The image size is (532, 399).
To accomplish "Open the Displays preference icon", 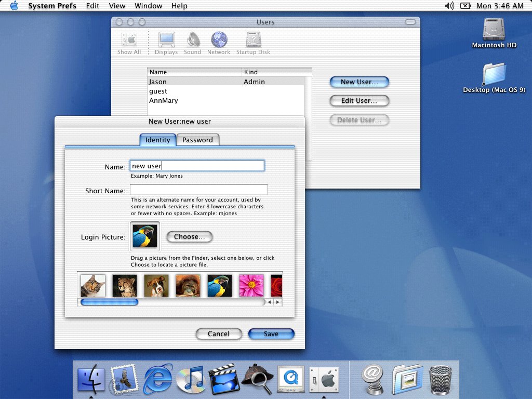I will click(166, 44).
